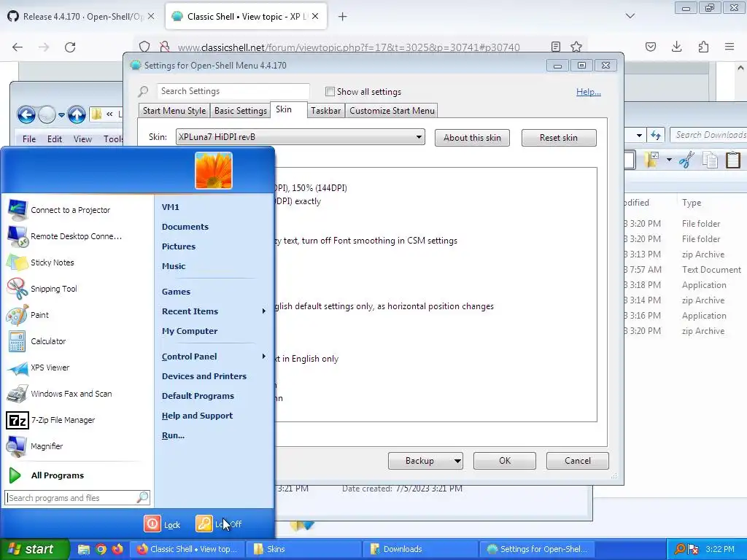Open Firefox list all tabs chevron
The height and width of the screenshot is (560, 747).
coord(630,16)
